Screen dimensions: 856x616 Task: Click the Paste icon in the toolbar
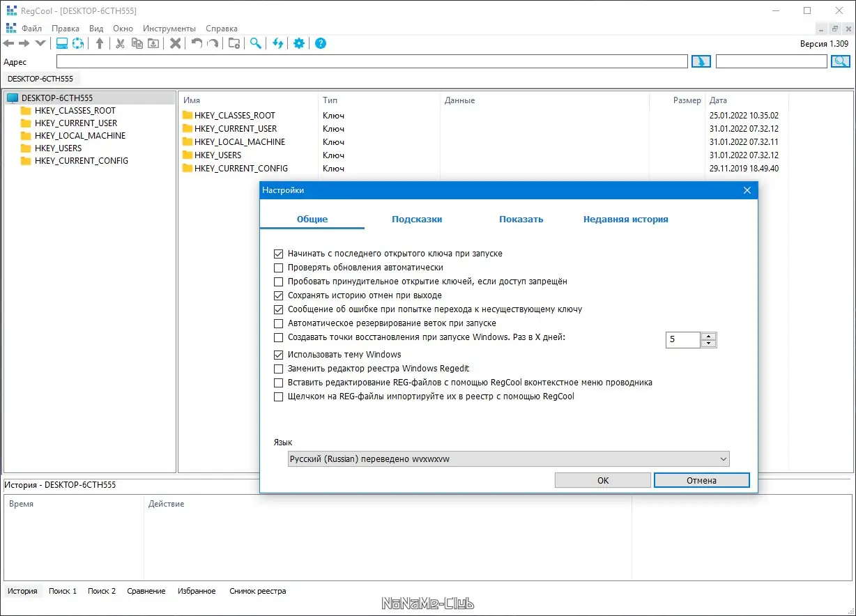(153, 43)
